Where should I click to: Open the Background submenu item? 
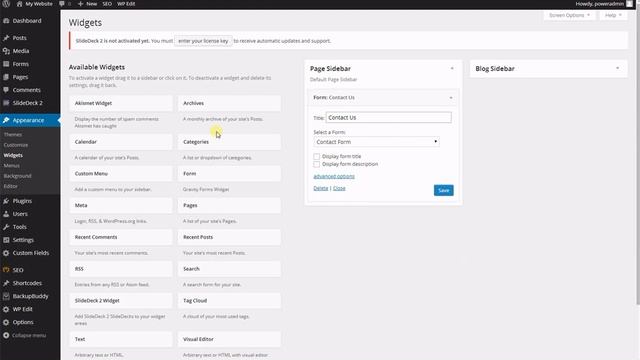pos(18,176)
